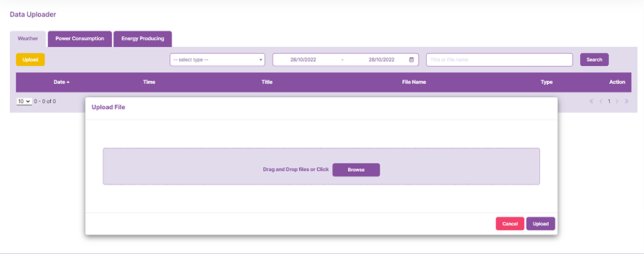This screenshot has height=254, width=644.
Task: Open the Power Consumption tab
Action: pos(79,39)
